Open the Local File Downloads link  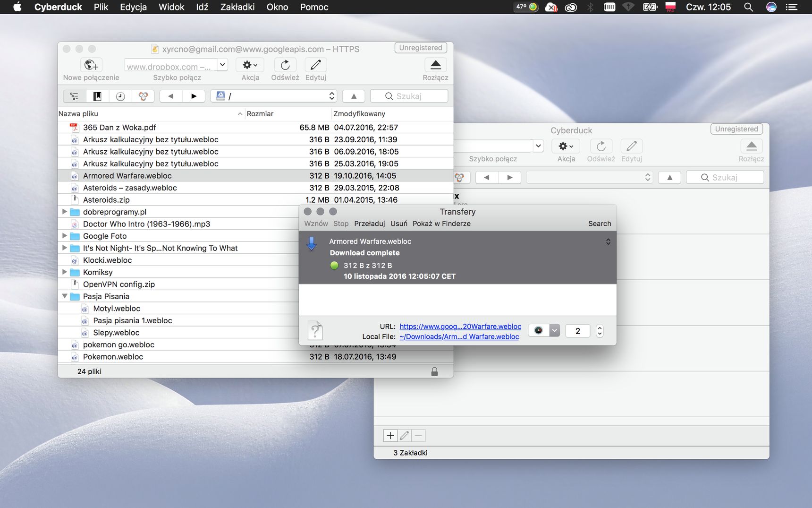459,337
